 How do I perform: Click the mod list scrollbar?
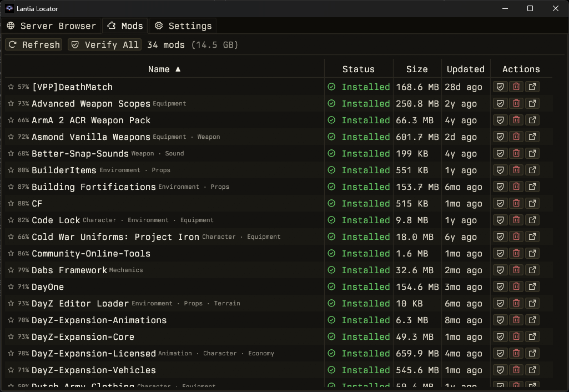(x=565, y=167)
